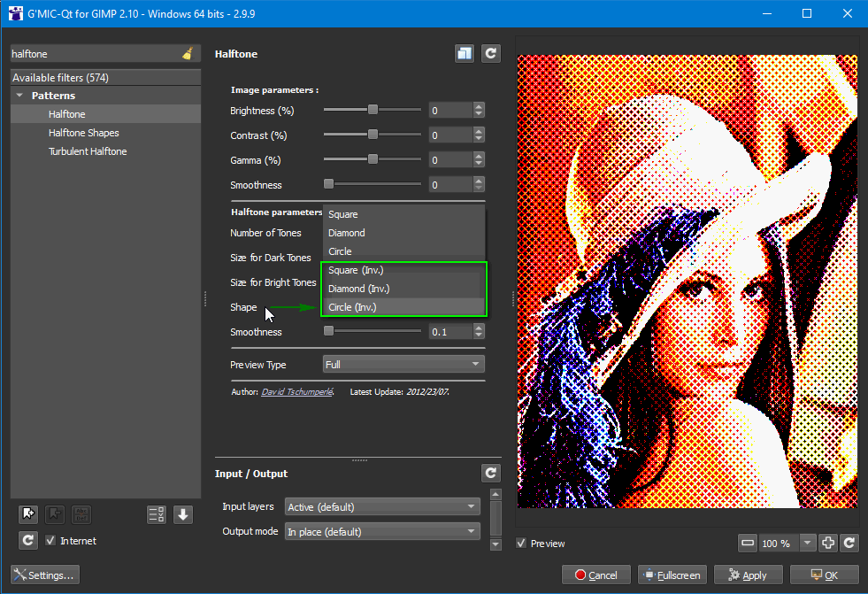Toggle the Internet checkbox
The image size is (868, 594).
coord(50,540)
